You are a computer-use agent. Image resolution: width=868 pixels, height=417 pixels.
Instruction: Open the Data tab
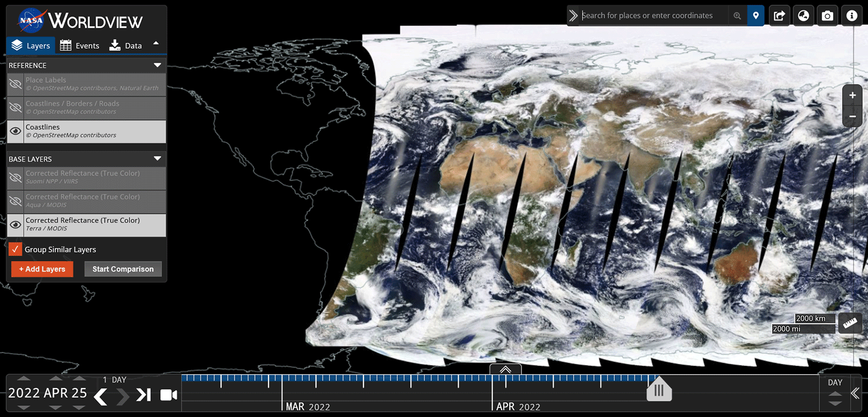[125, 45]
